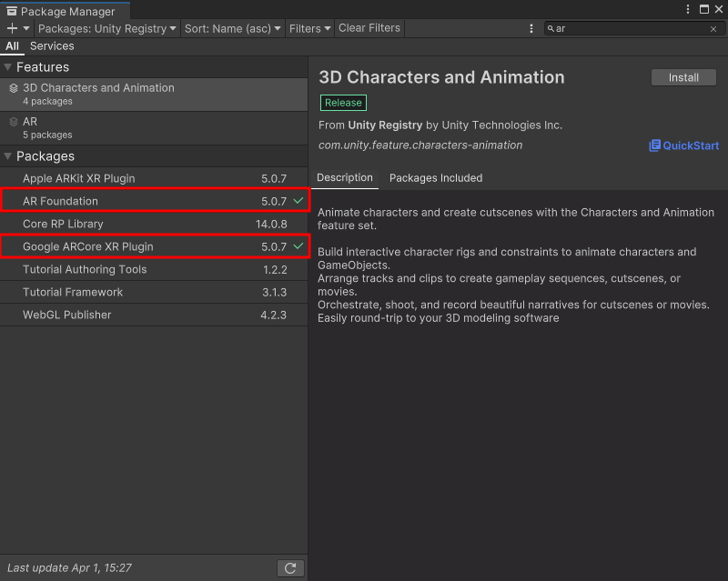Select the 3D Characters and Animation feature

pos(154,95)
